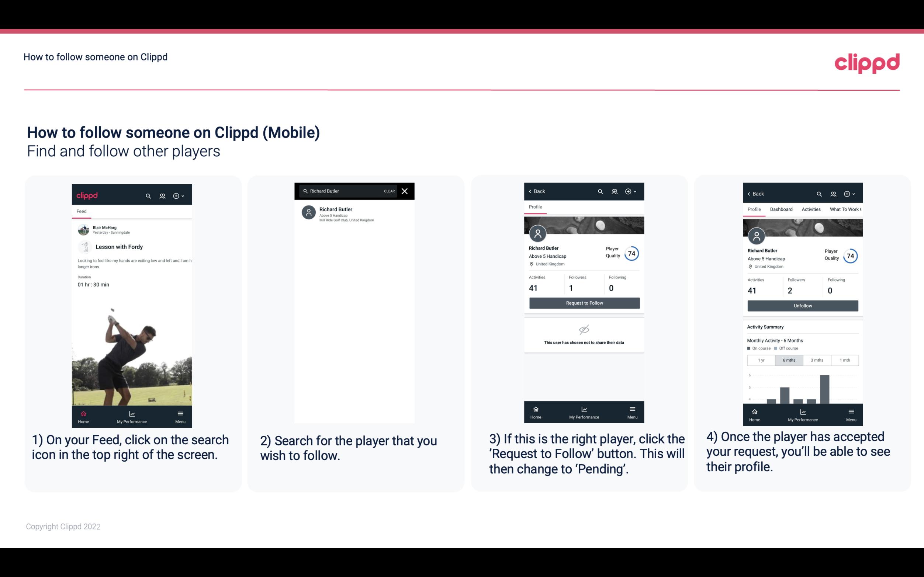Click the Back arrow icon on profile screen
This screenshot has height=577, width=924.
click(x=531, y=191)
